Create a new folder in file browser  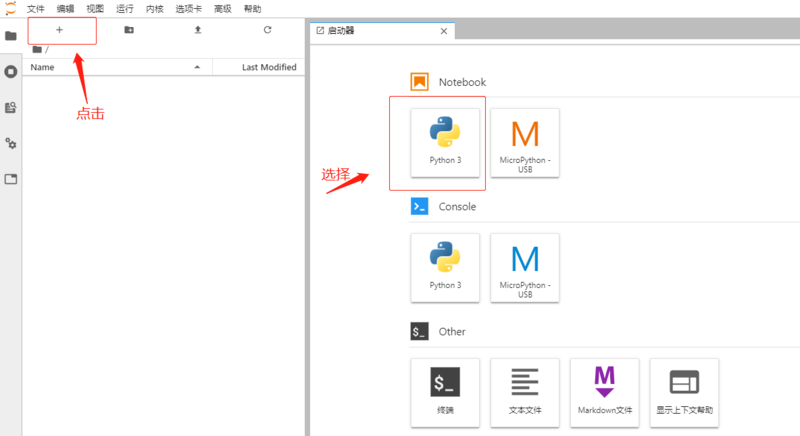pos(128,30)
